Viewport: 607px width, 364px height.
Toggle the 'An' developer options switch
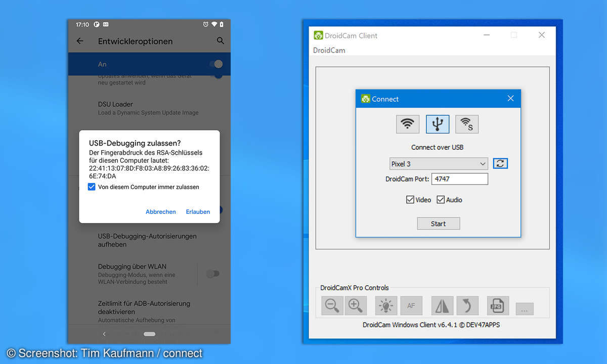click(216, 64)
